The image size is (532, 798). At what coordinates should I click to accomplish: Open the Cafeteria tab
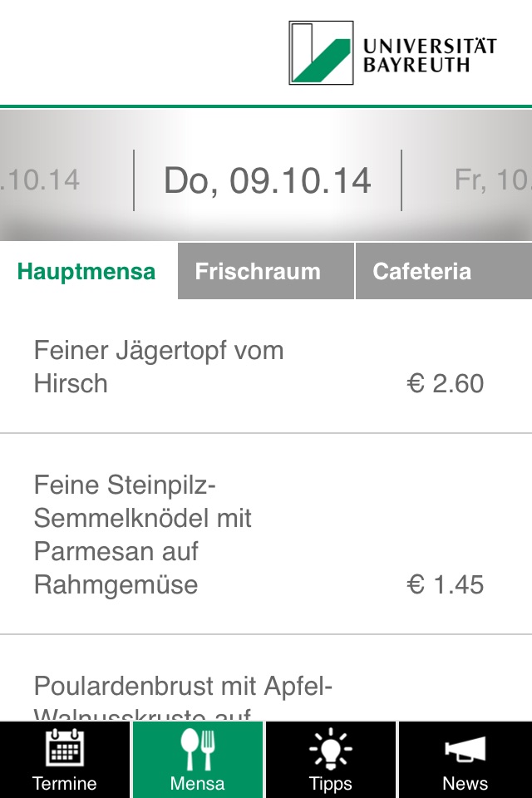click(x=422, y=272)
